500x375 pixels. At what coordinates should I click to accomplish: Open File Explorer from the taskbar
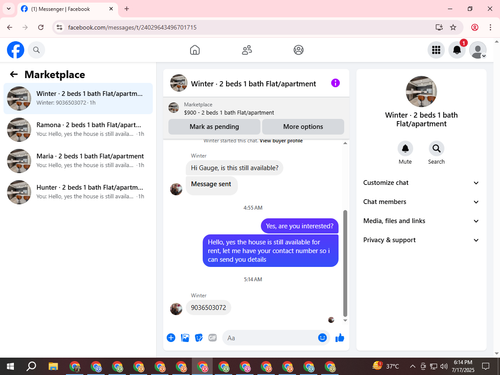point(53,367)
